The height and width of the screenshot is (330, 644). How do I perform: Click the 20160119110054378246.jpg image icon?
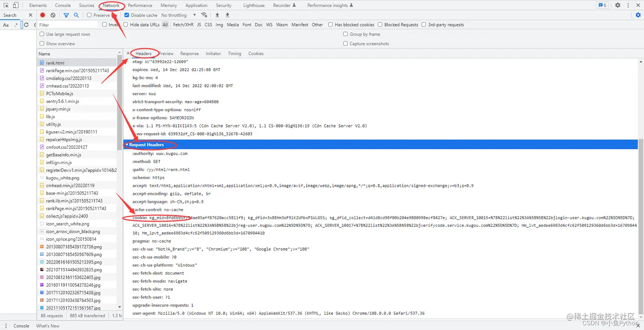42,285
